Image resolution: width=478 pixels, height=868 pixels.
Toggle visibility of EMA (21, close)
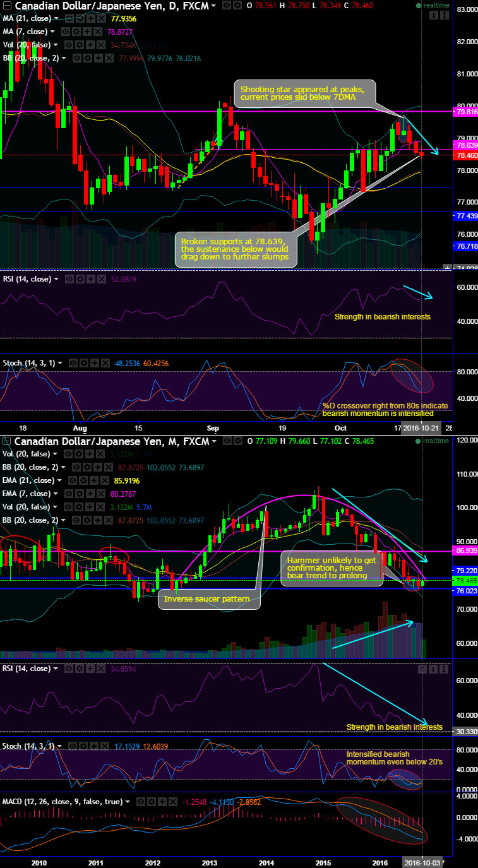(x=72, y=480)
